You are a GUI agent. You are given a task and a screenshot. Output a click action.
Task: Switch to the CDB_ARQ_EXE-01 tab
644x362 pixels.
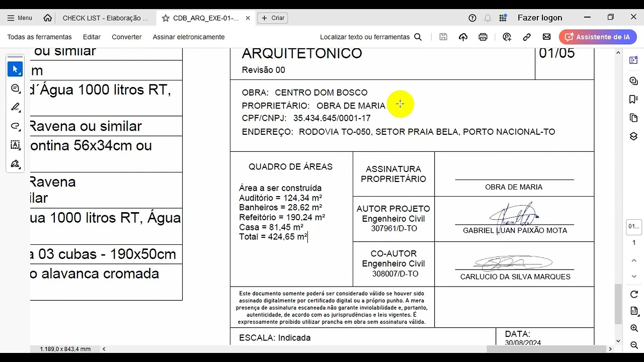click(206, 18)
